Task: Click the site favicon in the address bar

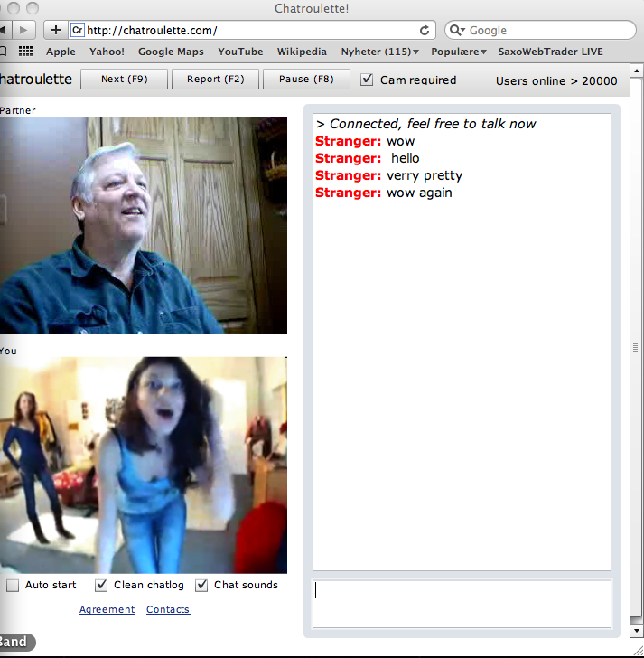Action: 77,30
